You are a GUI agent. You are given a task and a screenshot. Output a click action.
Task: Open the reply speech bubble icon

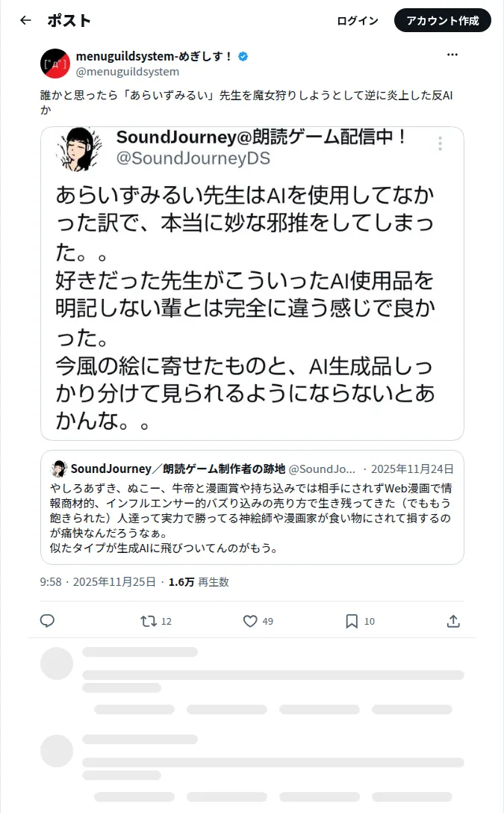(x=47, y=621)
